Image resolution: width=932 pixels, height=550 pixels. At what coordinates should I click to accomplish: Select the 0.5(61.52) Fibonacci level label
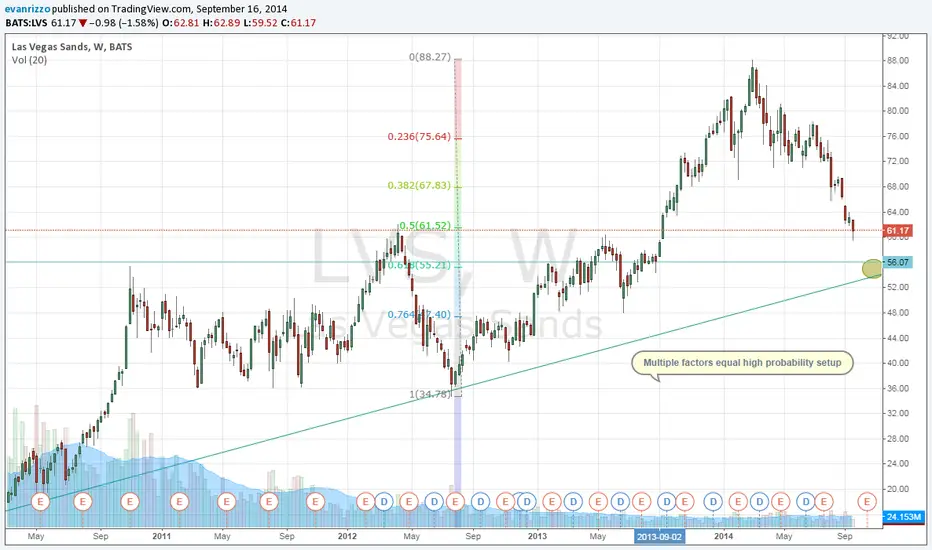[x=425, y=225]
